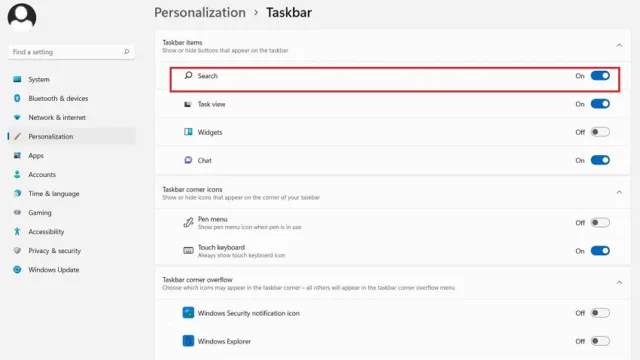Click the Touch keyboard icon
Image resolution: width=640 pixels, height=360 pixels.
pyautogui.click(x=188, y=251)
